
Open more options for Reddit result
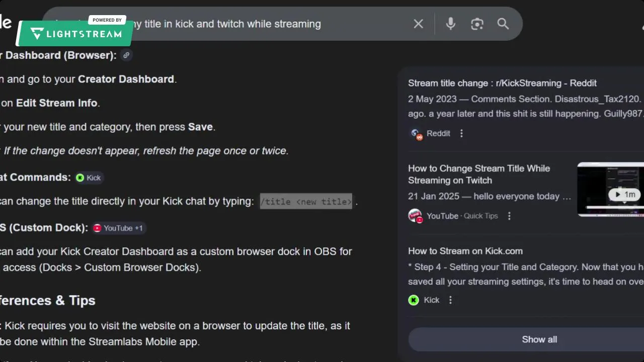coord(461,133)
